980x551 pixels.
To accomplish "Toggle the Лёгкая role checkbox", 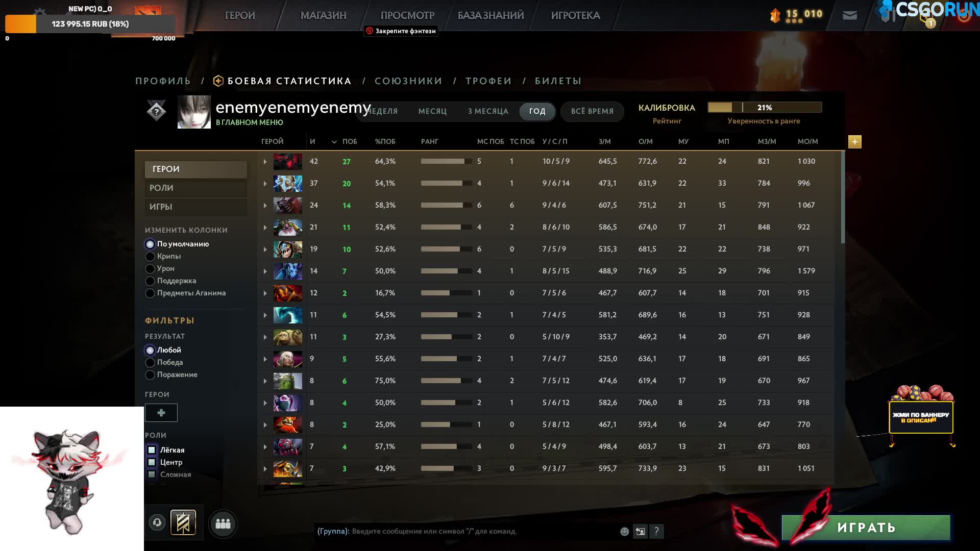I will pyautogui.click(x=152, y=450).
